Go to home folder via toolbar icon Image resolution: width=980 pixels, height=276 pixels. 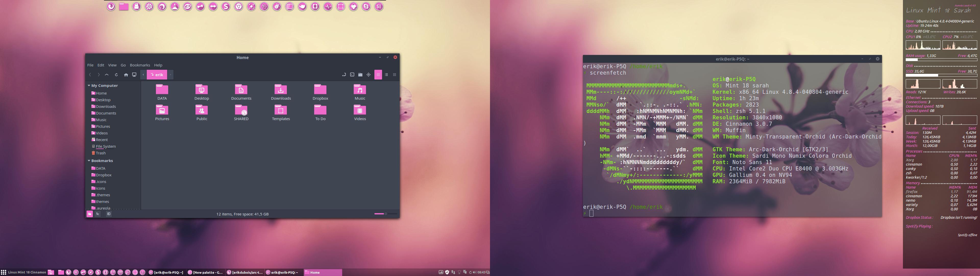[126, 75]
